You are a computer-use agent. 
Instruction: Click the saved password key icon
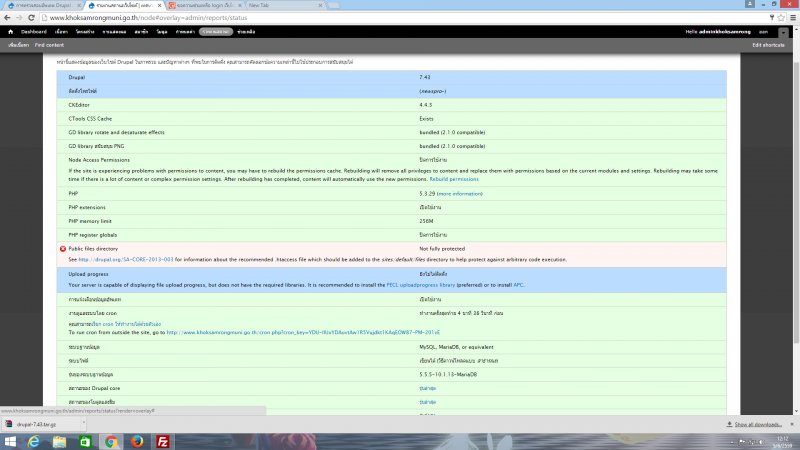pyautogui.click(x=771, y=17)
